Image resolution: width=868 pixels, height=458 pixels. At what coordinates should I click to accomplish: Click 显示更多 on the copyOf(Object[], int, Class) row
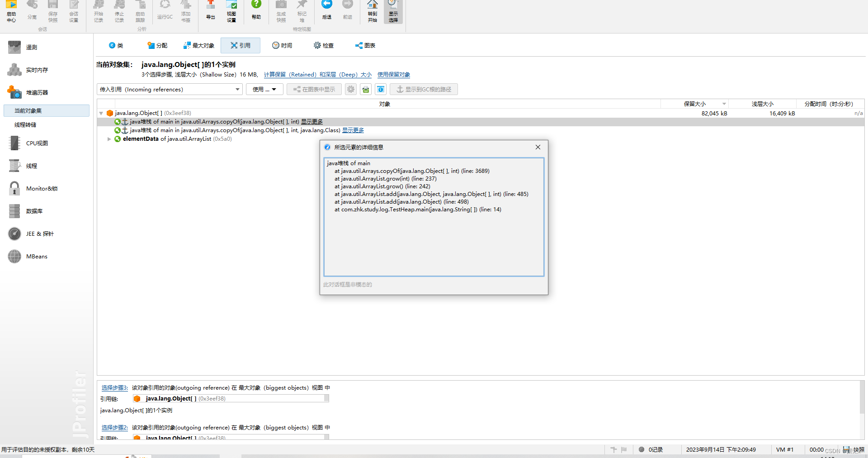(353, 130)
